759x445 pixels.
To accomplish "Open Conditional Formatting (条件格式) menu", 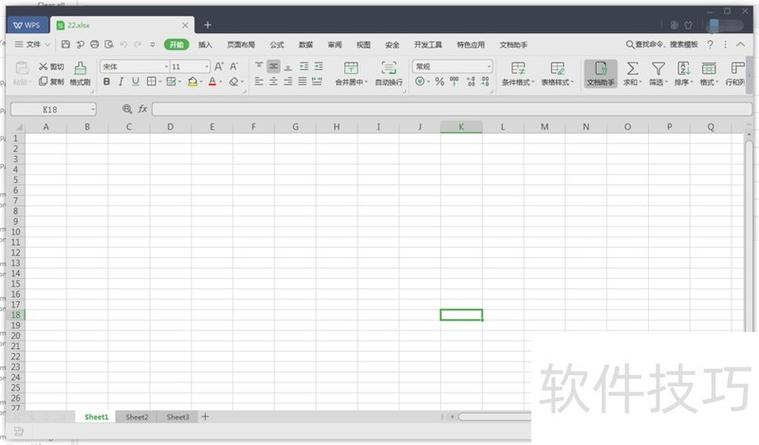I will (x=518, y=74).
